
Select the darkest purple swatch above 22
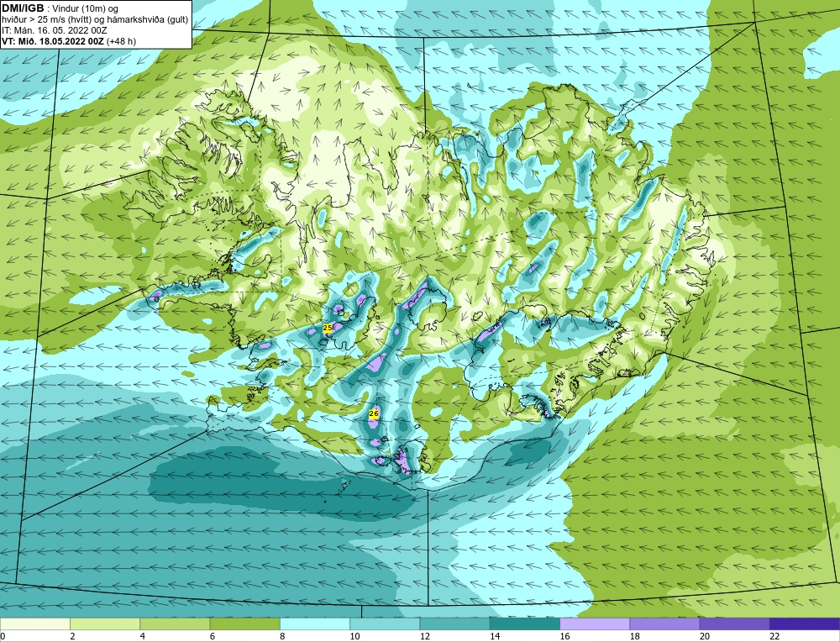tap(804, 624)
